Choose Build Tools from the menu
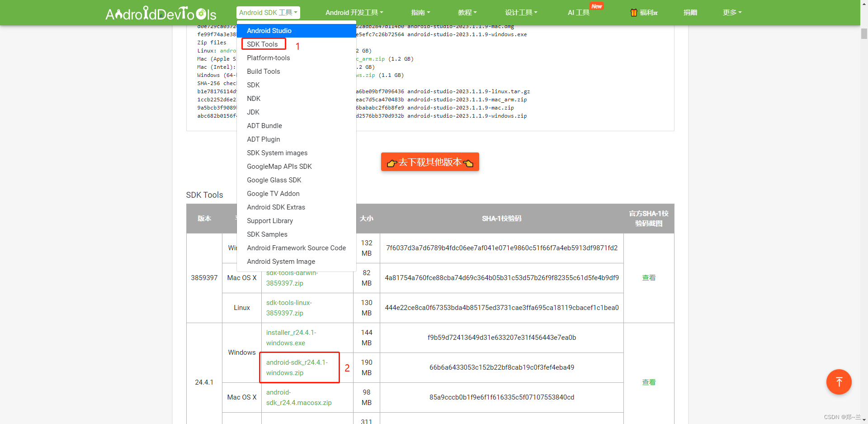Image resolution: width=868 pixels, height=424 pixels. pyautogui.click(x=297, y=71)
